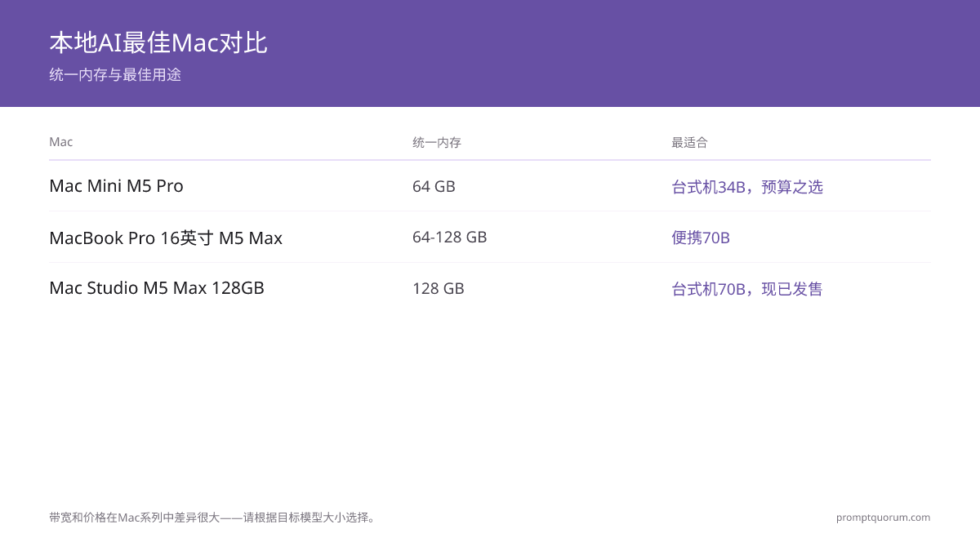Click the subtitle 统一内存与最佳用途
The image size is (980, 551).
coord(115,75)
